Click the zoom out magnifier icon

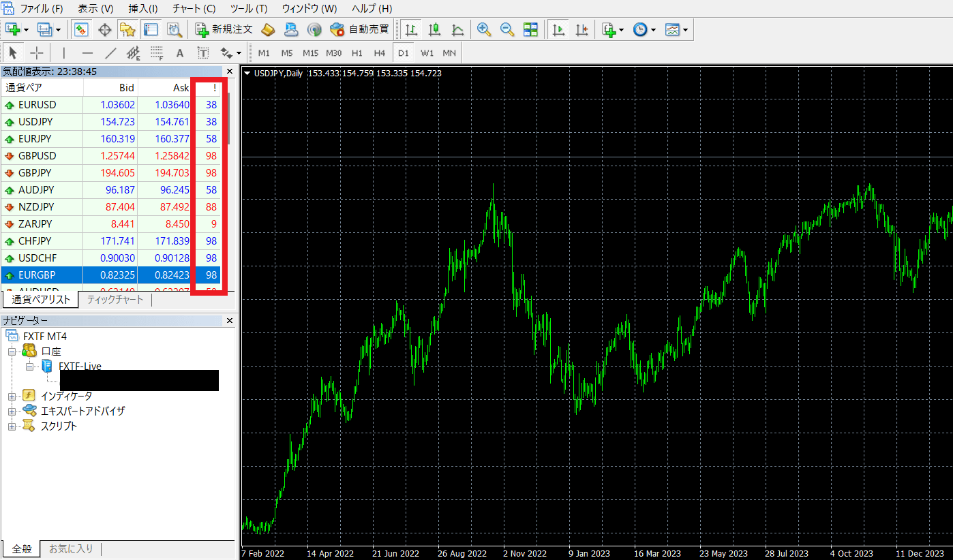tap(507, 29)
